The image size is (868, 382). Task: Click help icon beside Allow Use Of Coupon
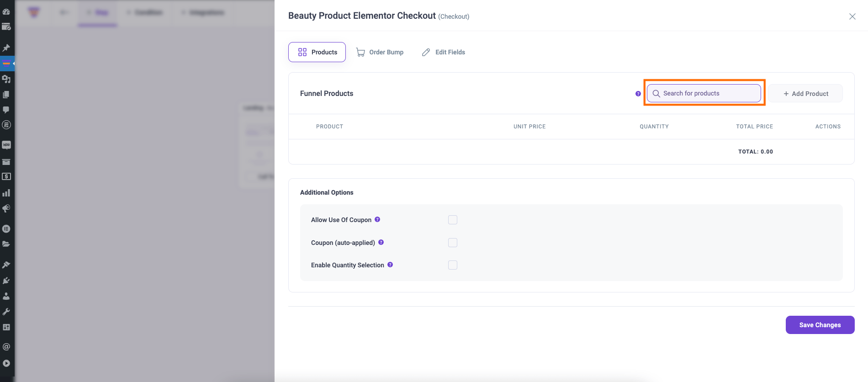point(377,219)
